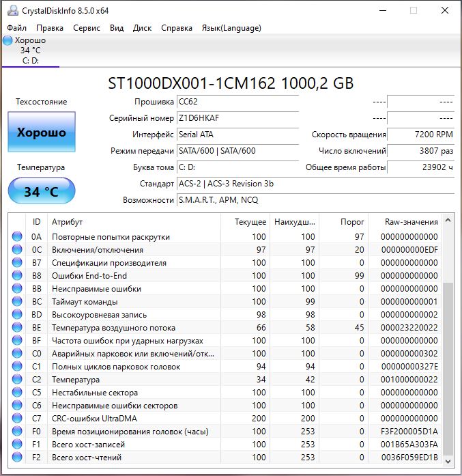Click the Наихудш... column header
The width and height of the screenshot is (462, 476).
(295, 222)
